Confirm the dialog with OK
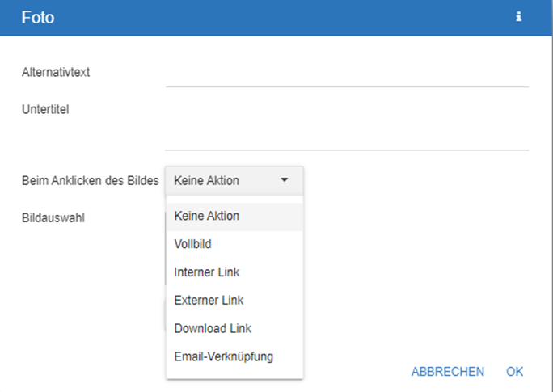Viewport: 553px width, 392px height. coord(515,372)
